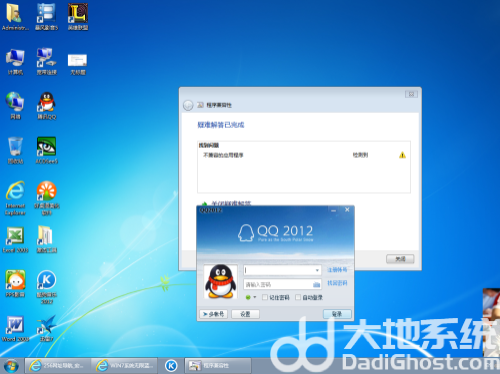Open the Tencent QQ desktop shortcut
Viewport: 500px width, 374px height.
tap(47, 105)
